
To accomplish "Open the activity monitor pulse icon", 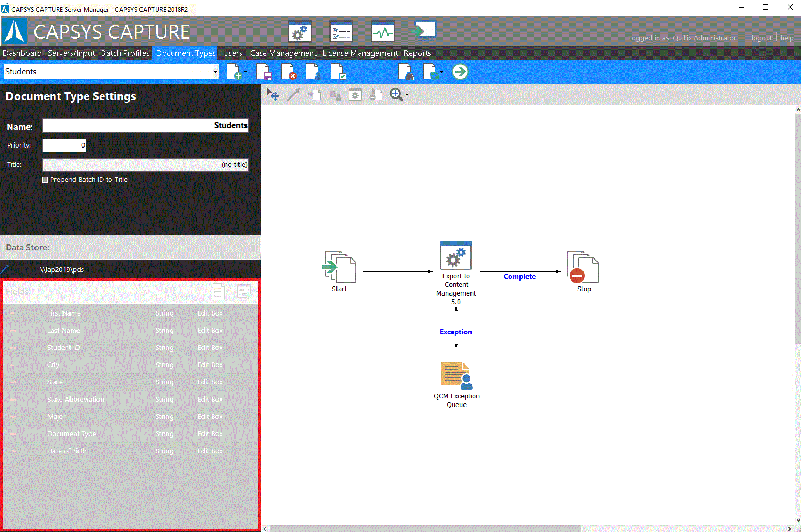I will click(x=383, y=32).
